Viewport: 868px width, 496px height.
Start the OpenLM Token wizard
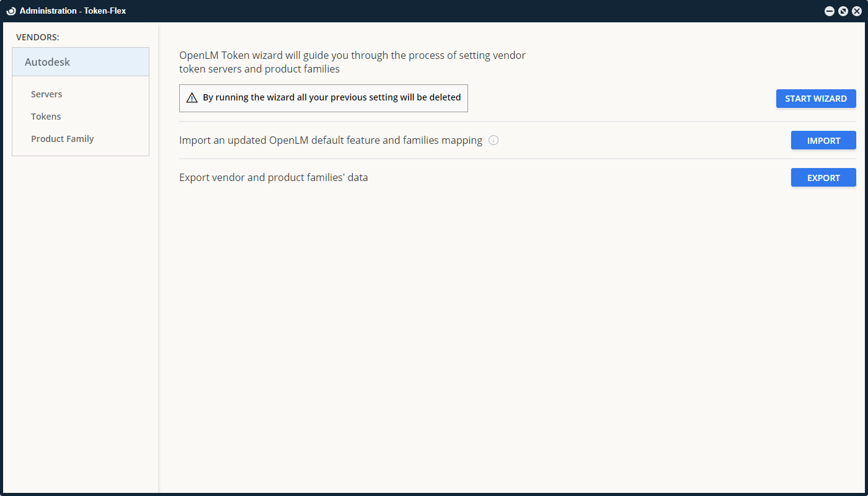click(816, 98)
